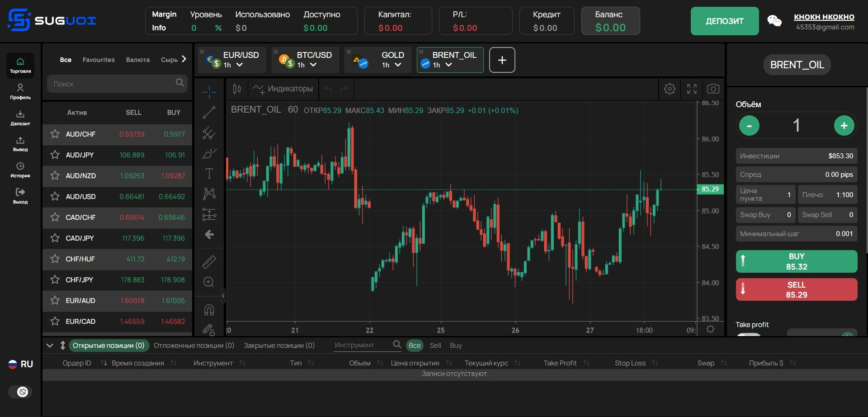Click the green ДЕПОЗИТ button
The image size is (868, 417).
(725, 21)
